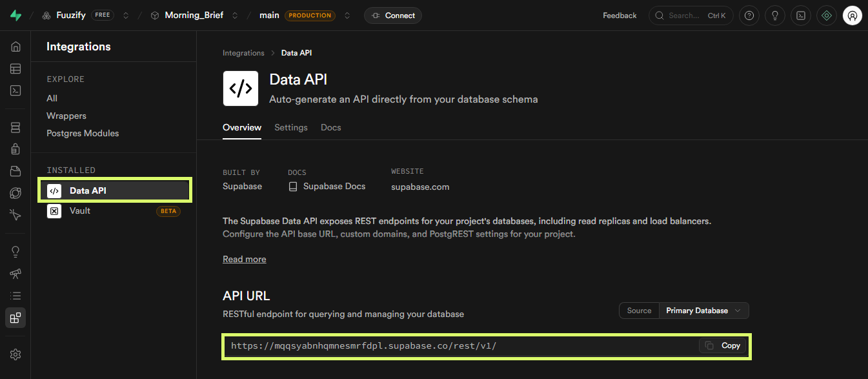Viewport: 868px width, 379px height.
Task: Click the FREE plan badge
Action: tap(103, 15)
